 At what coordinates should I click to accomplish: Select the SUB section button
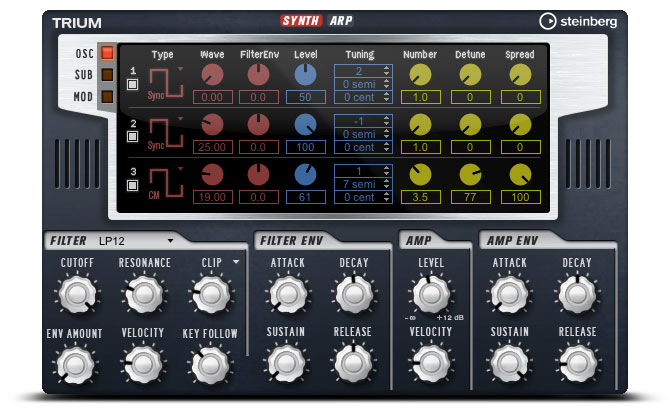pos(107,75)
